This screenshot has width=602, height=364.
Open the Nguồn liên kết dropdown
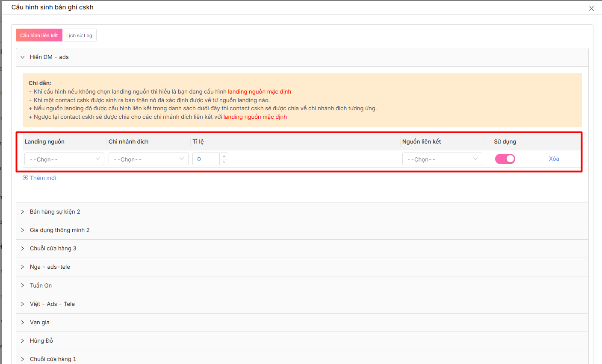(442, 159)
